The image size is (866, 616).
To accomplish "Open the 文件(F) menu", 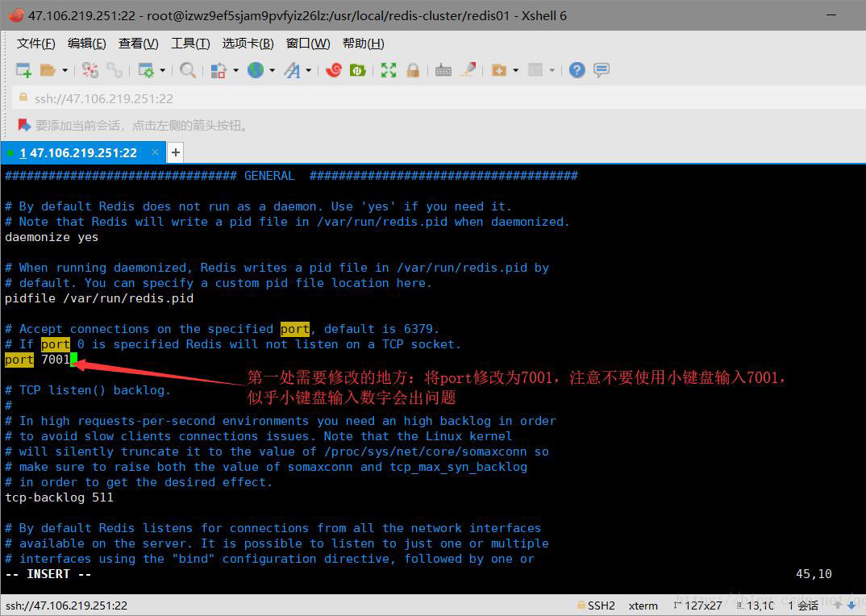I will (36, 44).
